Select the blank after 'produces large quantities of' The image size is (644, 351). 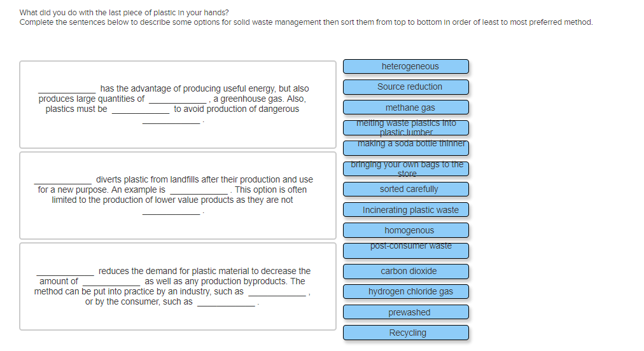point(177,100)
